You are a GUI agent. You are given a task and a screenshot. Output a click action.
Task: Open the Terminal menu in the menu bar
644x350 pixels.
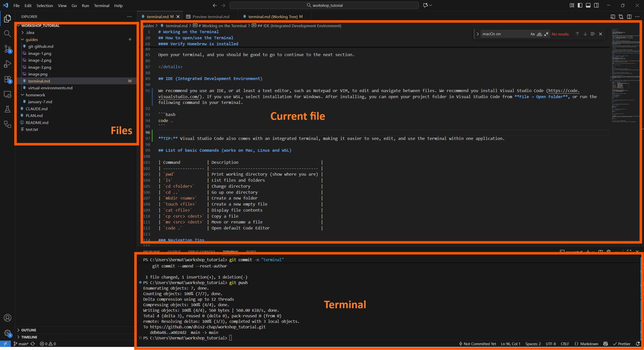pos(101,6)
